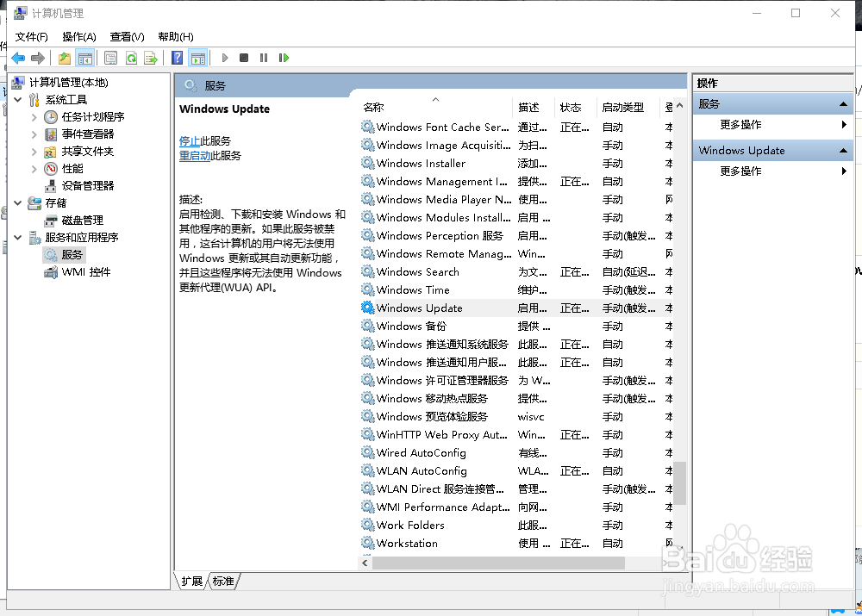Screen dimensions: 862x616
Task: Select 任务计划程序 in the tree
Action: pos(93,116)
